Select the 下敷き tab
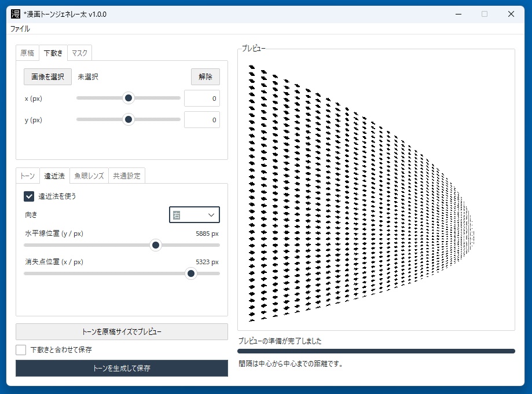This screenshot has width=532, height=394. 53,53
